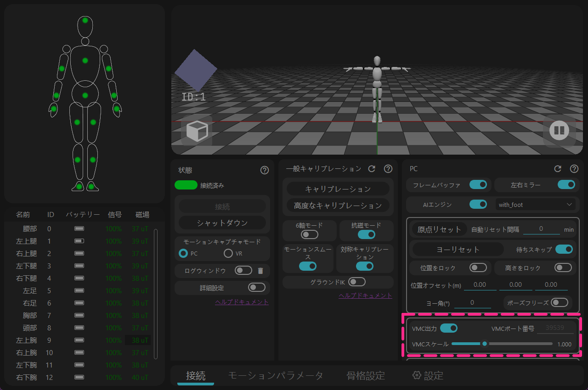Click the 3D cube view icon
This screenshot has width=588, height=390.
[x=197, y=131]
